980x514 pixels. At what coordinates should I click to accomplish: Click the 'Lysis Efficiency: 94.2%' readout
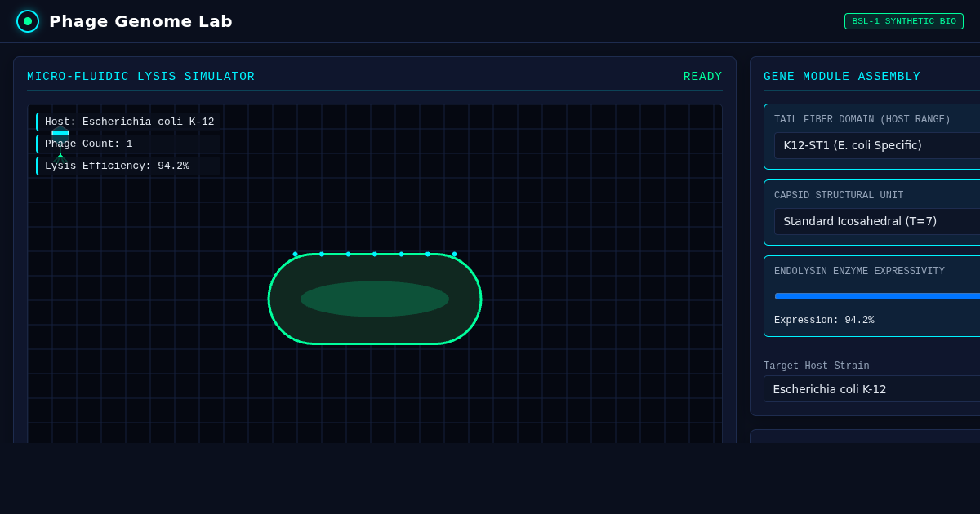[x=129, y=166]
